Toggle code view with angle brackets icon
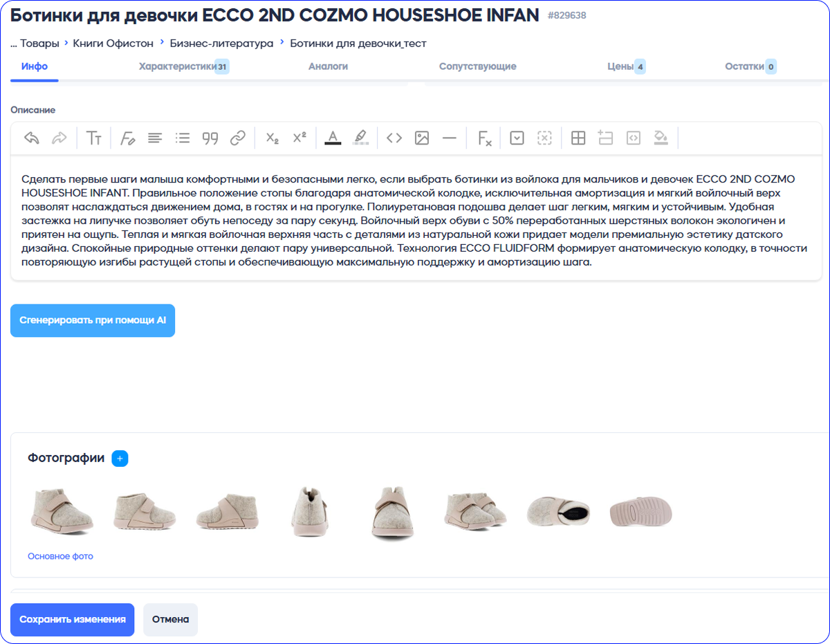Screen dimensions: 830x644 click(394, 138)
